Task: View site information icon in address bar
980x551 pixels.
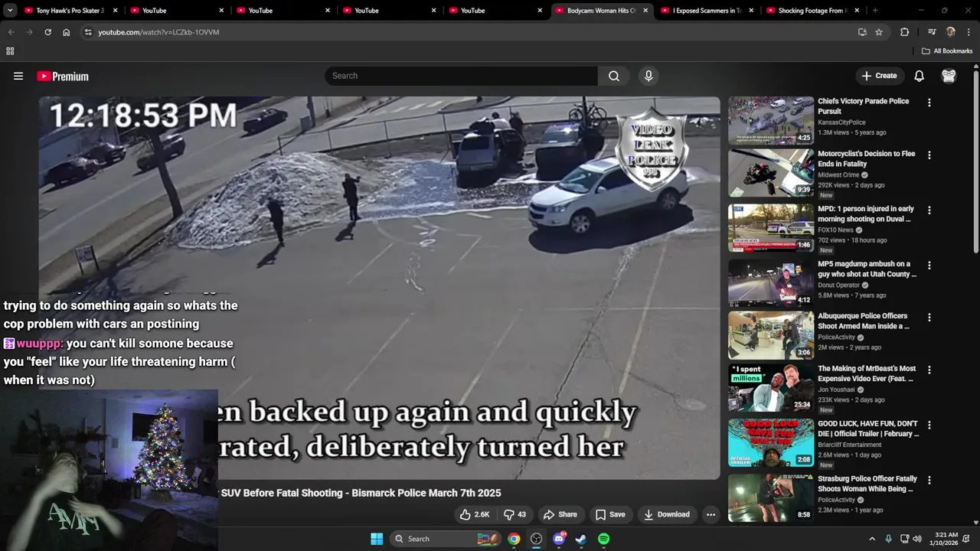Action: (x=88, y=32)
